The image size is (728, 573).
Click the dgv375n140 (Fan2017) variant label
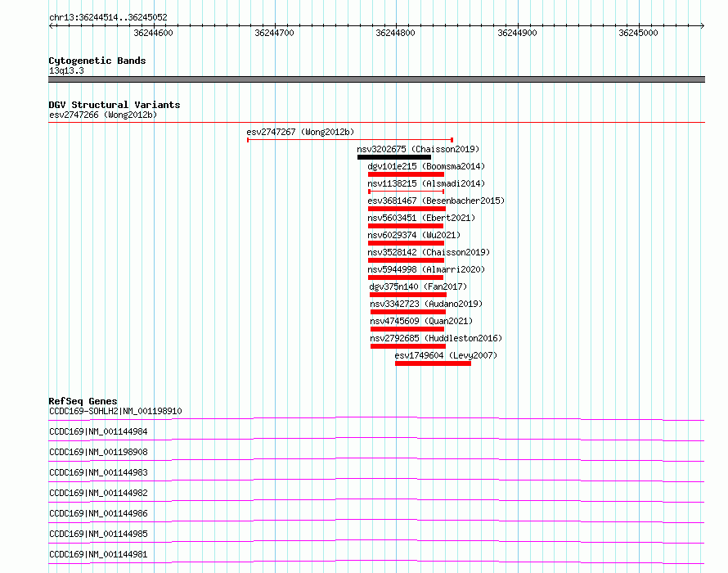(x=418, y=286)
